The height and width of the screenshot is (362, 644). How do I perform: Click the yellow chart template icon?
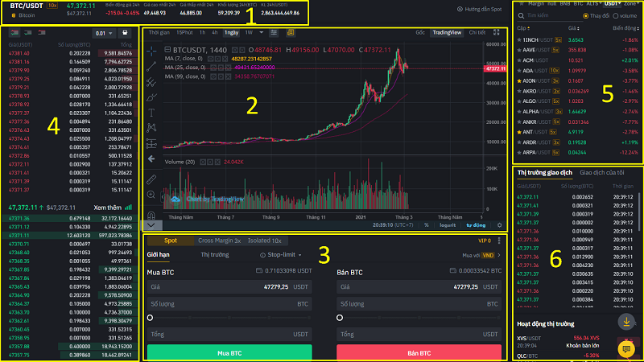291,32
